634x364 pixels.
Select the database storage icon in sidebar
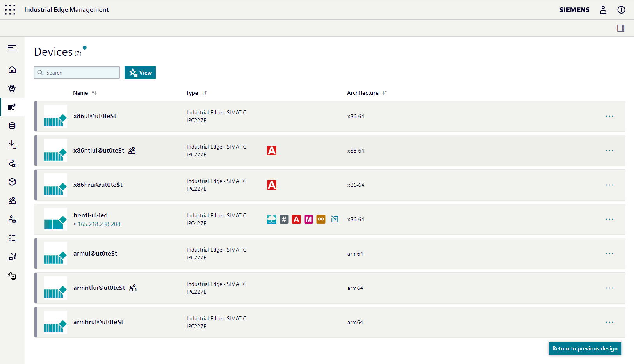pos(12,126)
